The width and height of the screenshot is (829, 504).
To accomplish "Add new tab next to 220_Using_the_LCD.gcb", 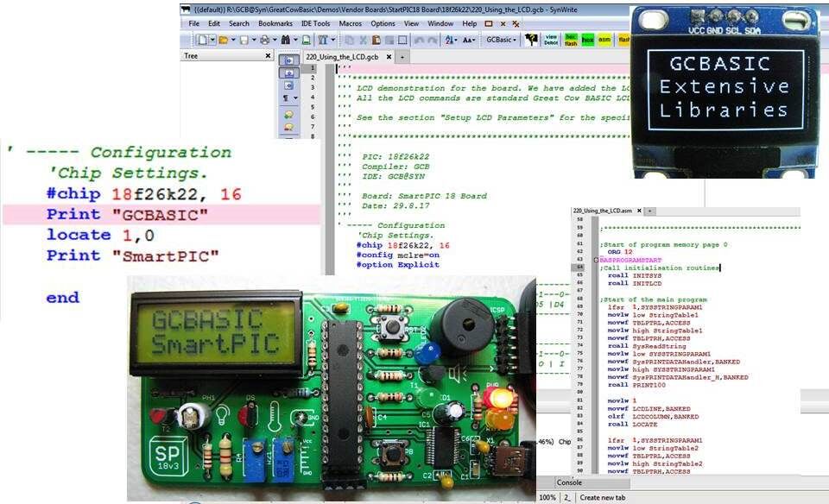I will pyautogui.click(x=402, y=56).
